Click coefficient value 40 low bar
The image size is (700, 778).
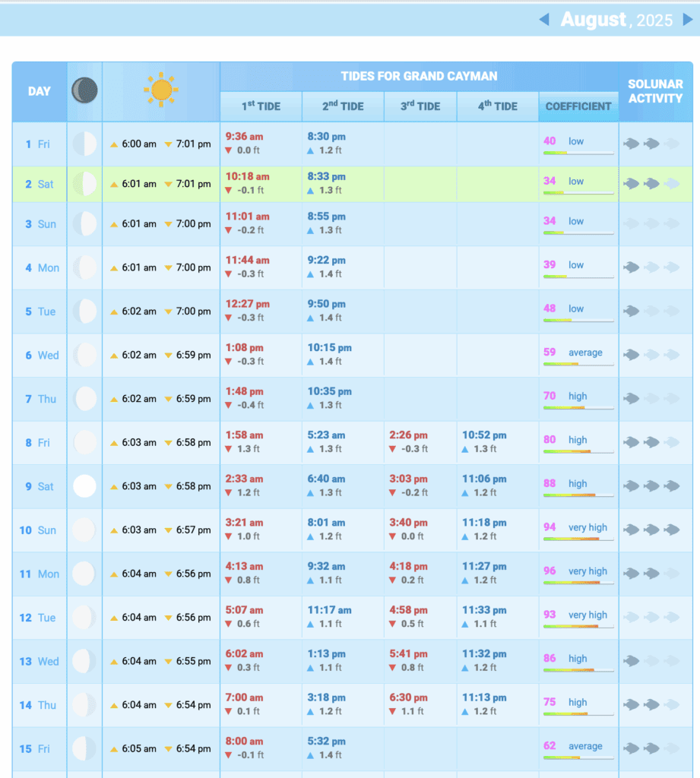pos(578,153)
